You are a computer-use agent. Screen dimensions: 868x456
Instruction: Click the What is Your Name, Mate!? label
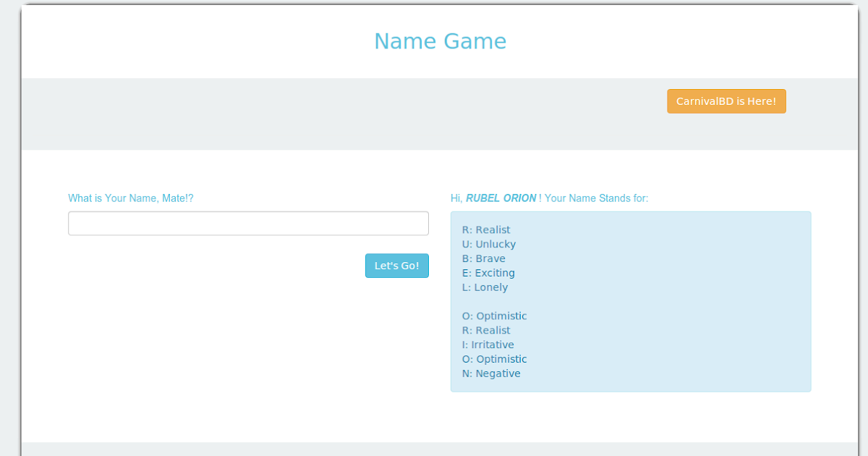[131, 198]
